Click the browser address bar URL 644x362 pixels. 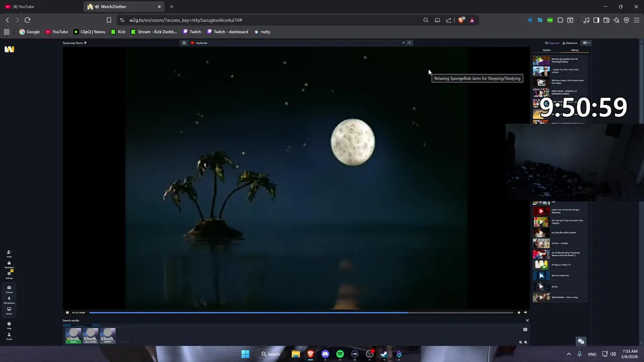coord(186,20)
